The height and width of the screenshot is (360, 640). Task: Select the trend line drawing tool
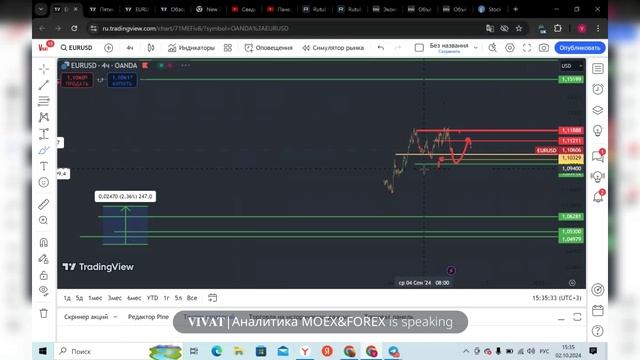[44, 85]
